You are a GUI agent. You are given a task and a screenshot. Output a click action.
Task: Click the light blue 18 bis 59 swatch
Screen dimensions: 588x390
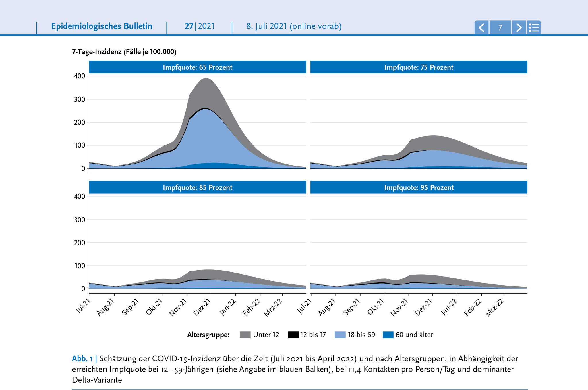(x=340, y=335)
